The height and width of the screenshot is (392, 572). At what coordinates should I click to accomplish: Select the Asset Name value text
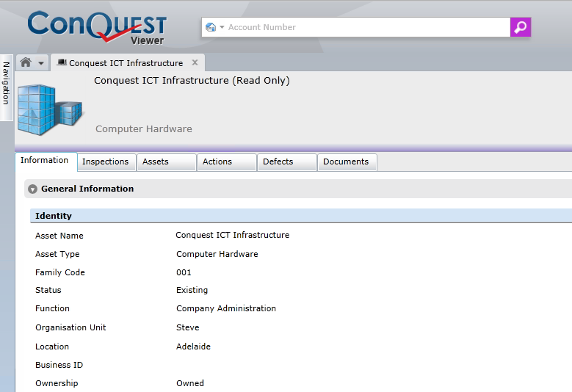(232, 235)
